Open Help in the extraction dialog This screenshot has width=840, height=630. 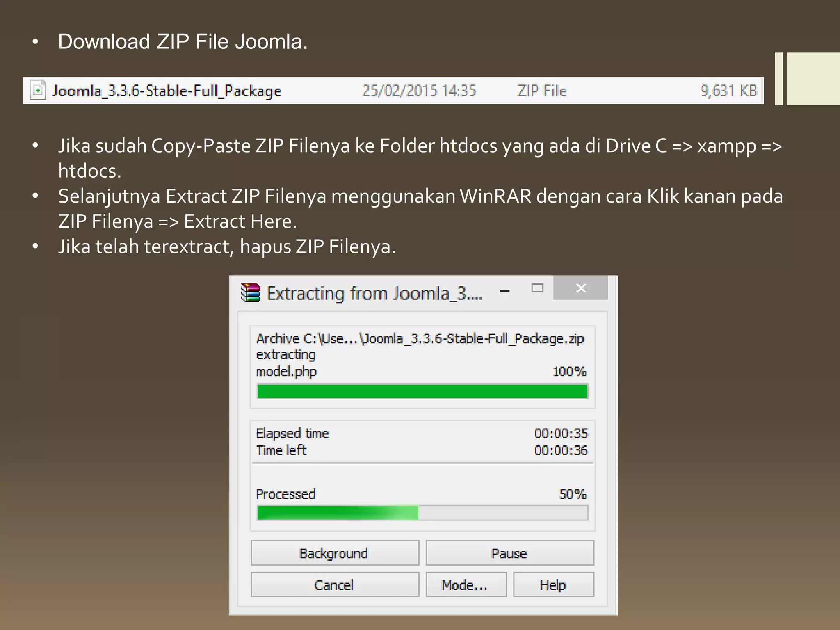pos(554,584)
